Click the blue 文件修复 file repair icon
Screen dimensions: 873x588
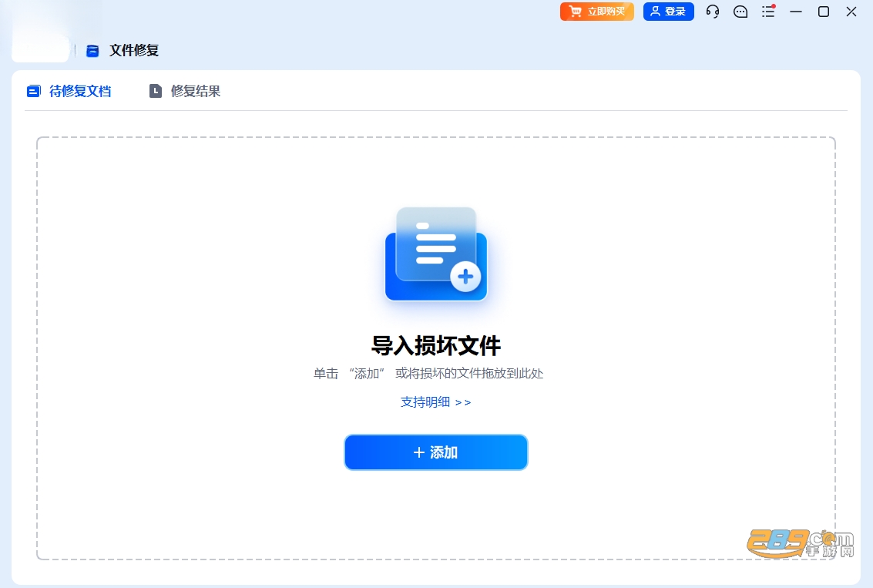pos(92,51)
